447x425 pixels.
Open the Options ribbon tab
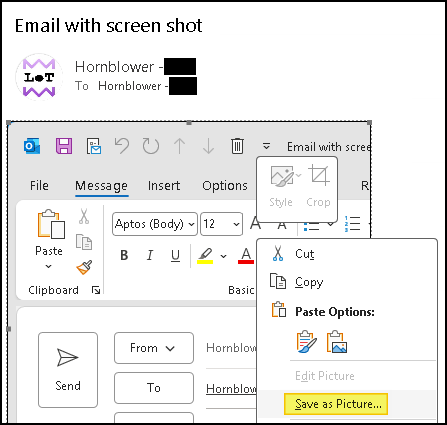click(x=225, y=186)
